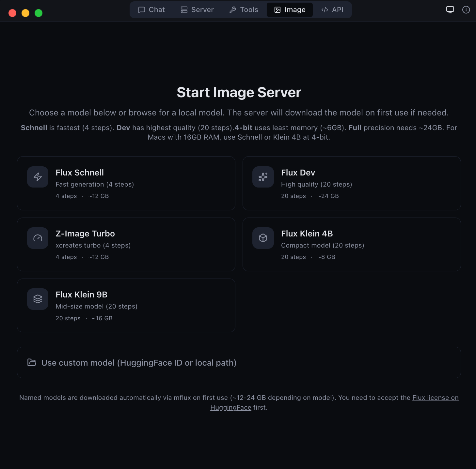Open the info icon in the titlebar
Screen dimensions: 476x469
pos(466,9)
